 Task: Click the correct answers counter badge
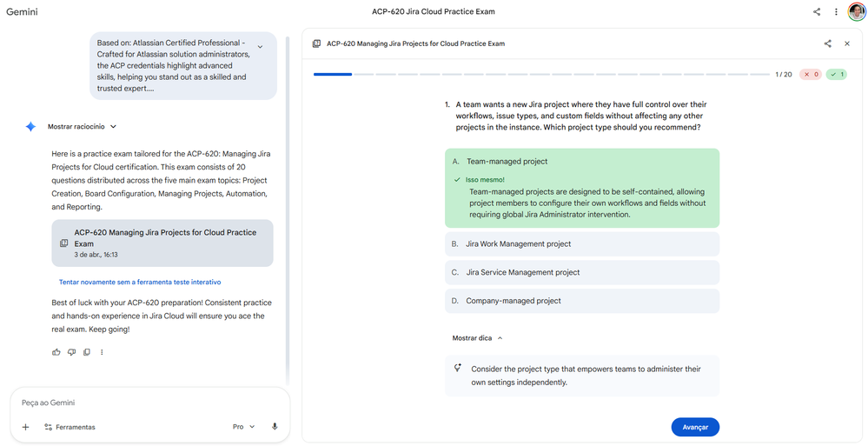point(837,74)
